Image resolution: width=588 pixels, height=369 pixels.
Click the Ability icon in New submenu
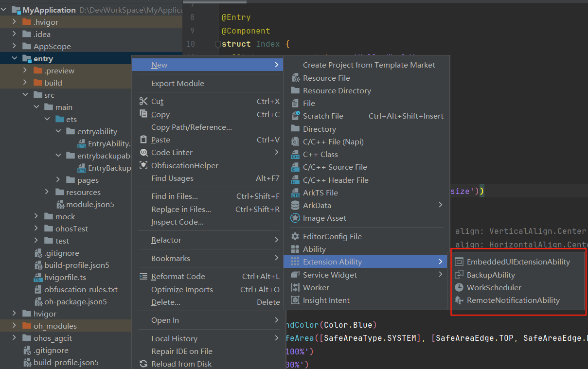(295, 249)
